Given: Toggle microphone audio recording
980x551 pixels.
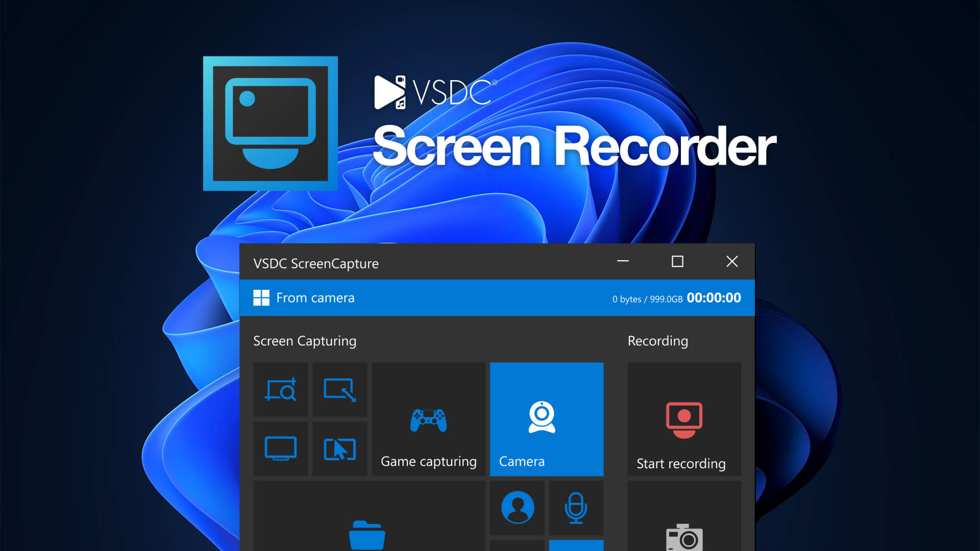Looking at the screenshot, I should [x=576, y=508].
